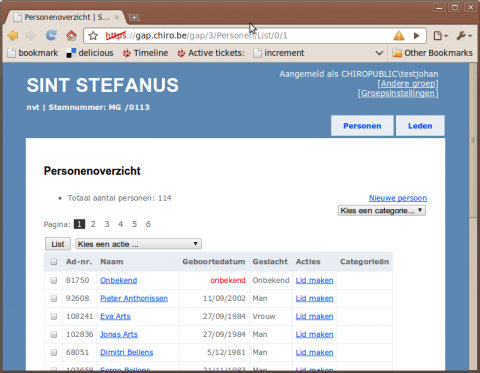Click the page vertical scrollbar

473,140
